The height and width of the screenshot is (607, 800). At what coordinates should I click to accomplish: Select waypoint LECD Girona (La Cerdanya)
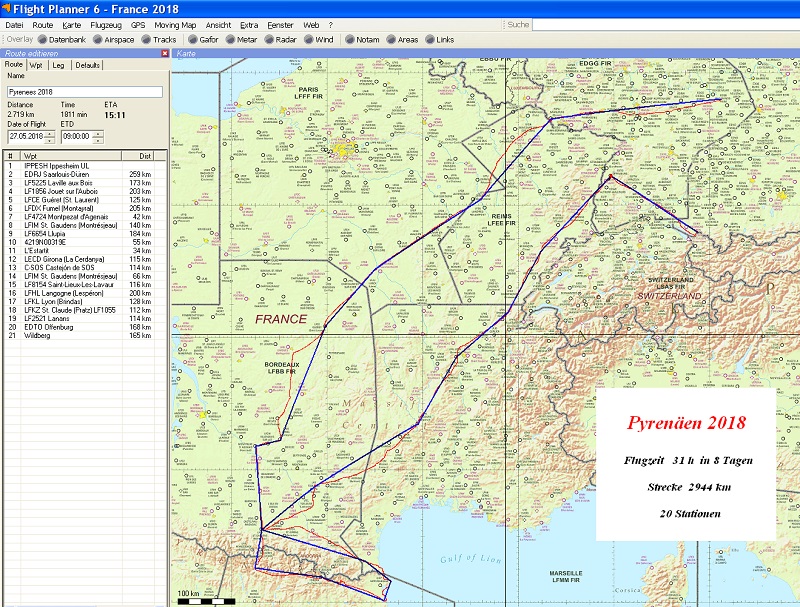click(63, 259)
